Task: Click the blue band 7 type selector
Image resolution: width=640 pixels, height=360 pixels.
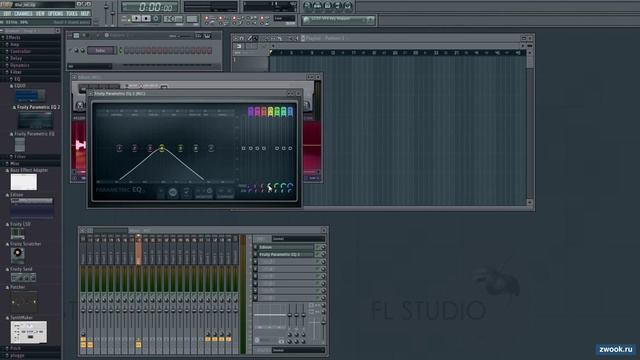Action: tap(290, 111)
